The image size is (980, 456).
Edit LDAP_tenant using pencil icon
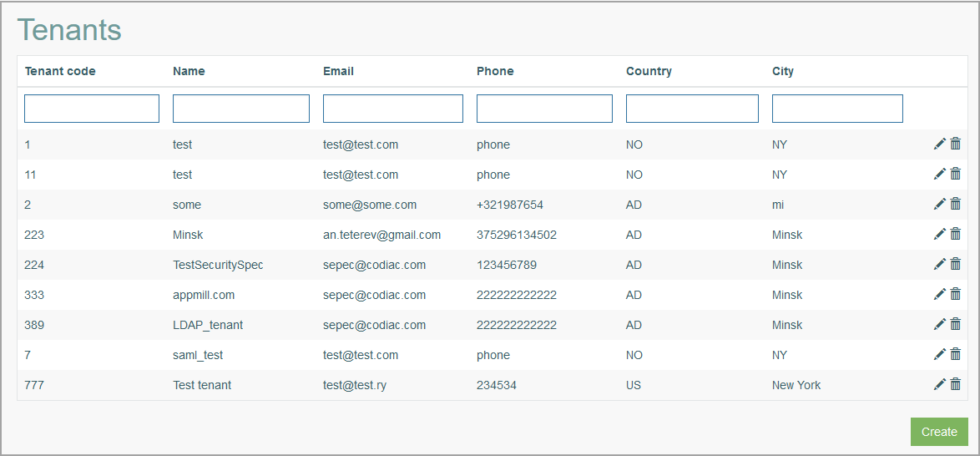click(x=939, y=324)
